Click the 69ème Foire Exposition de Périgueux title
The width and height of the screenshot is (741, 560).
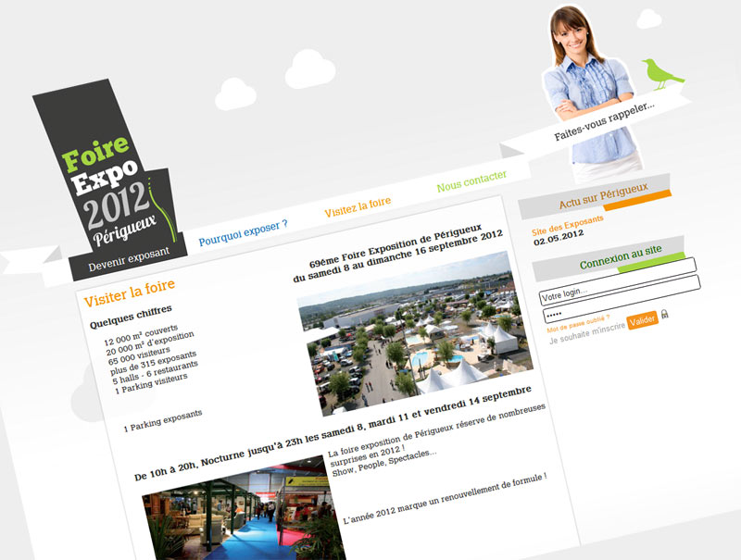[x=396, y=246]
